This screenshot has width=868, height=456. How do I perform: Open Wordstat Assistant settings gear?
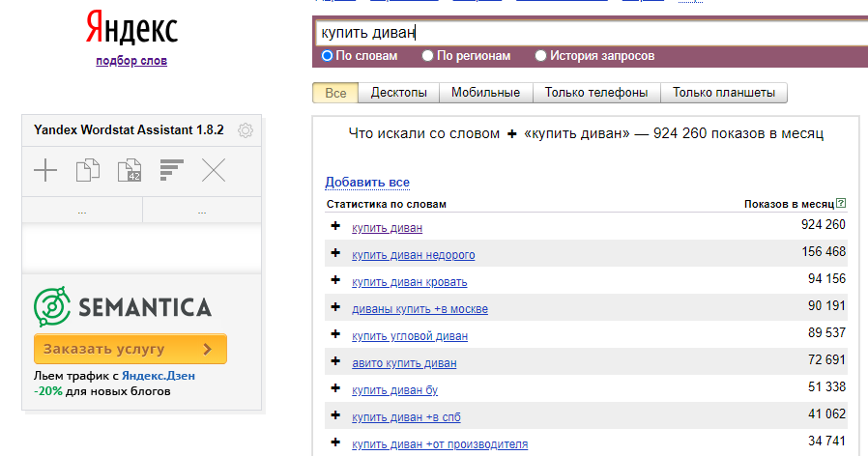point(246,130)
